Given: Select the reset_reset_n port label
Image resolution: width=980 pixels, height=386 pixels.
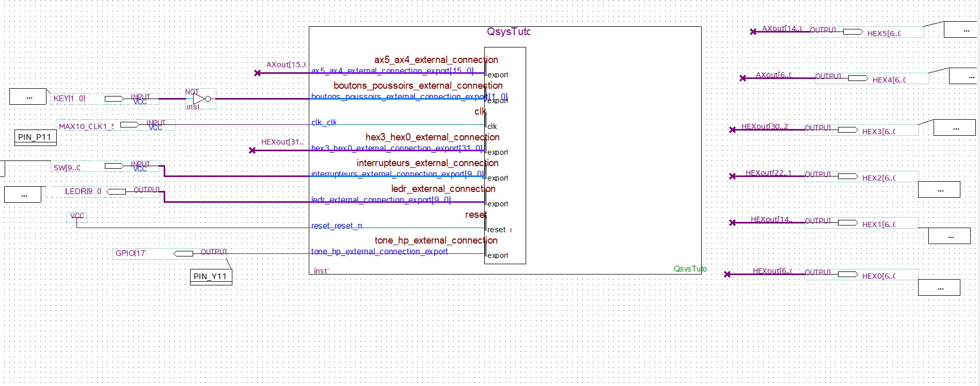Looking at the screenshot, I should 337,226.
